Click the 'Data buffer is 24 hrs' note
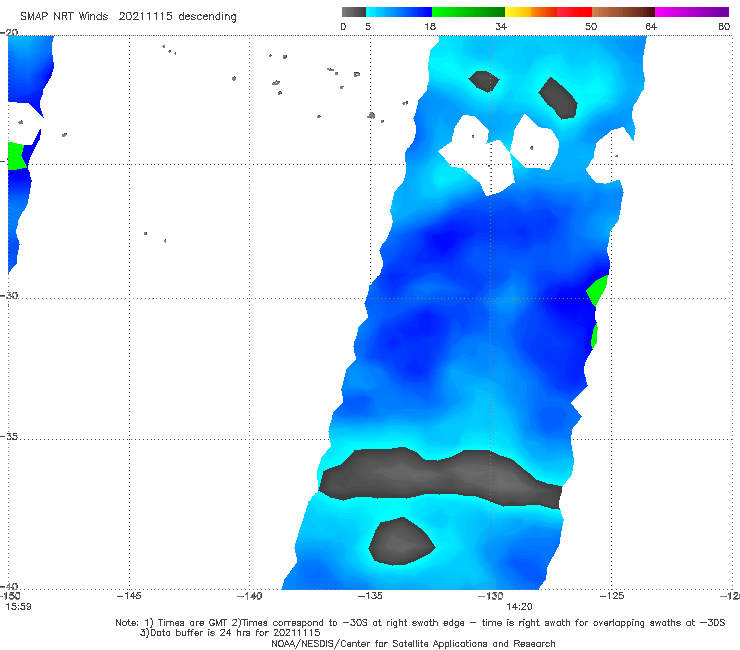 click(x=230, y=633)
